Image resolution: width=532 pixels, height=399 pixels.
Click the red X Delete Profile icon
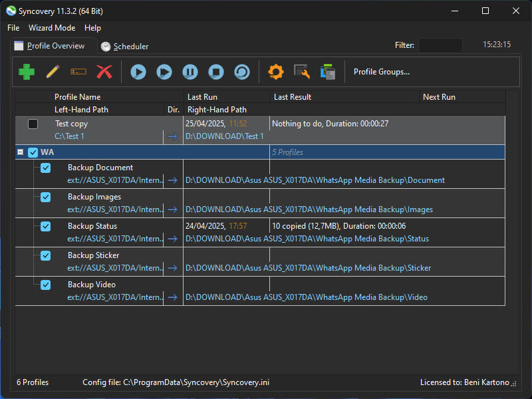coord(104,72)
